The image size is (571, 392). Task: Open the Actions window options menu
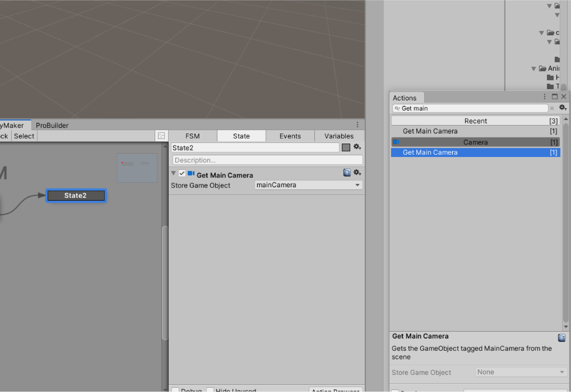pos(545,97)
